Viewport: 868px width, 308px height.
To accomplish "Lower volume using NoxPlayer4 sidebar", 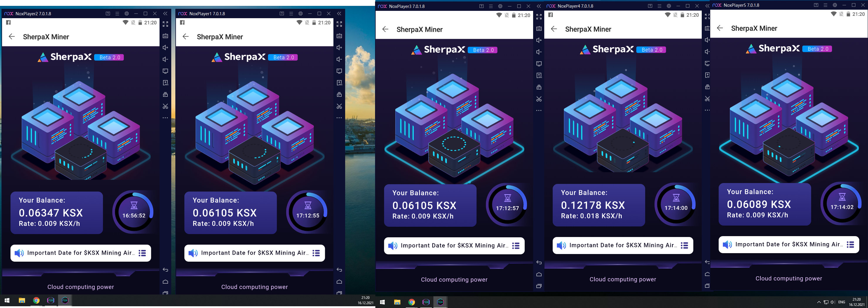I will pos(708,52).
